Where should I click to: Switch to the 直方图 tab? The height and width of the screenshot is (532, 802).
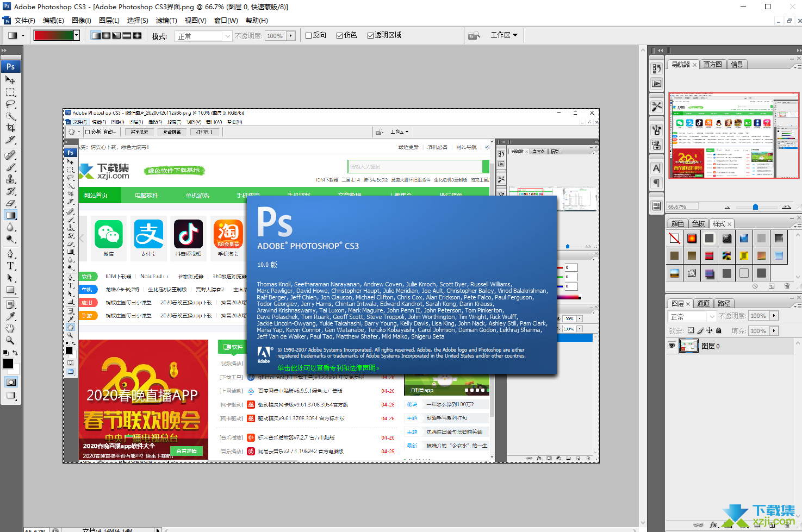[713, 64]
